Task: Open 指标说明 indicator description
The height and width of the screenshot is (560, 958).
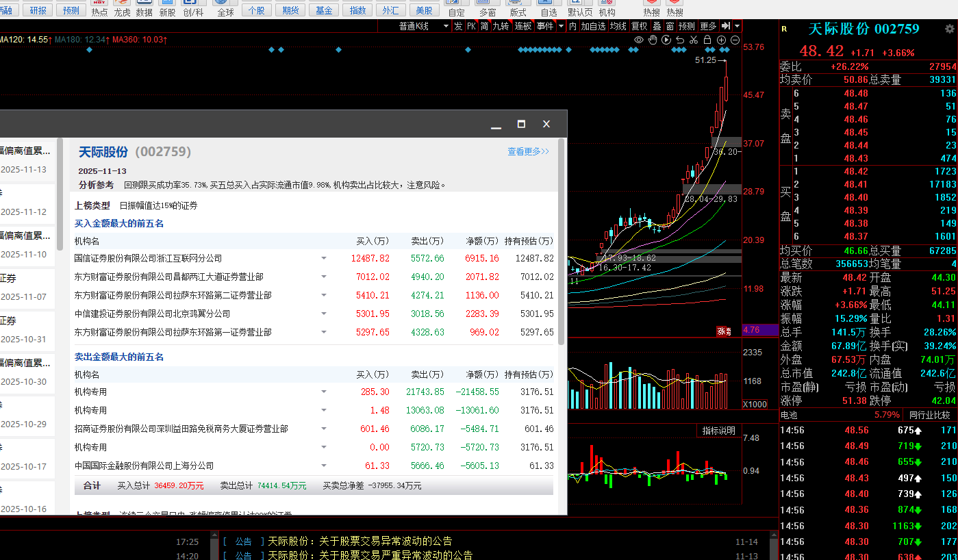Action: (x=719, y=431)
